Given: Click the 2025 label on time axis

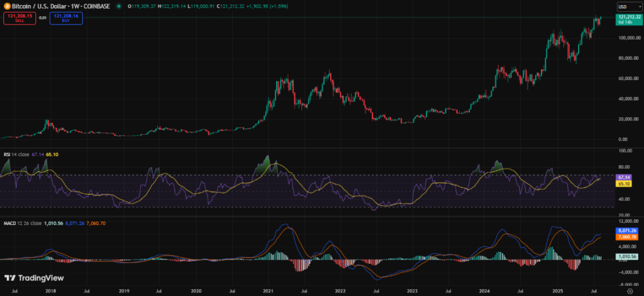Looking at the screenshot, I should point(558,290).
